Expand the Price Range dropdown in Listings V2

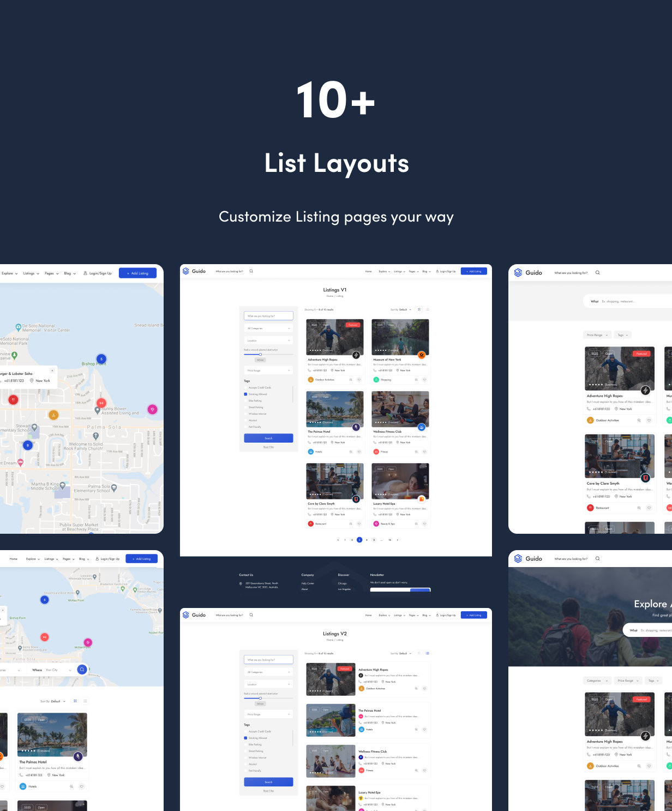tap(268, 714)
